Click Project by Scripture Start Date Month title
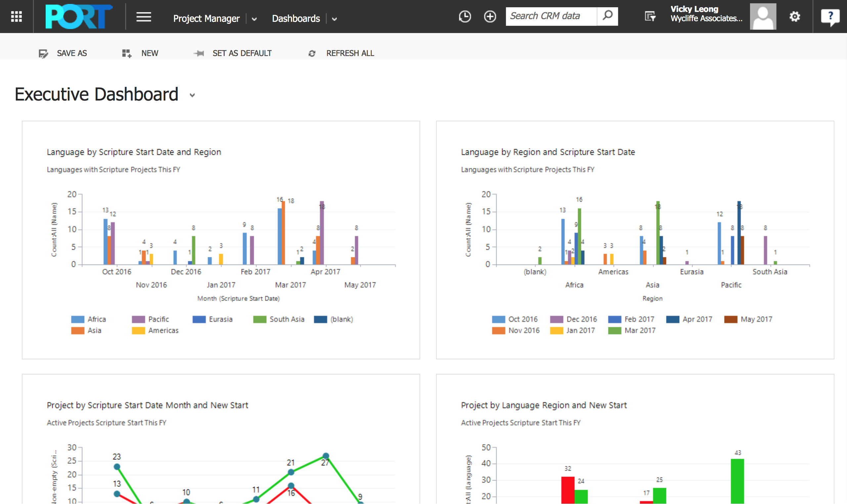 point(148,405)
